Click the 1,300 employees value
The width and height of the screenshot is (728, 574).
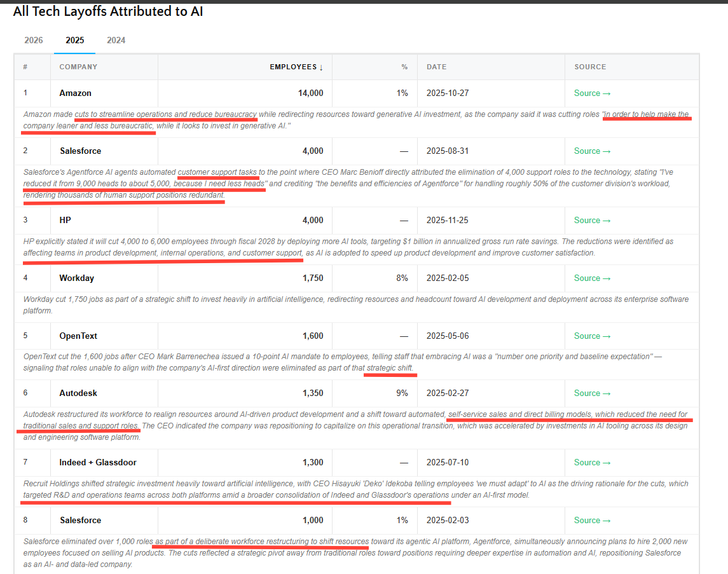313,463
